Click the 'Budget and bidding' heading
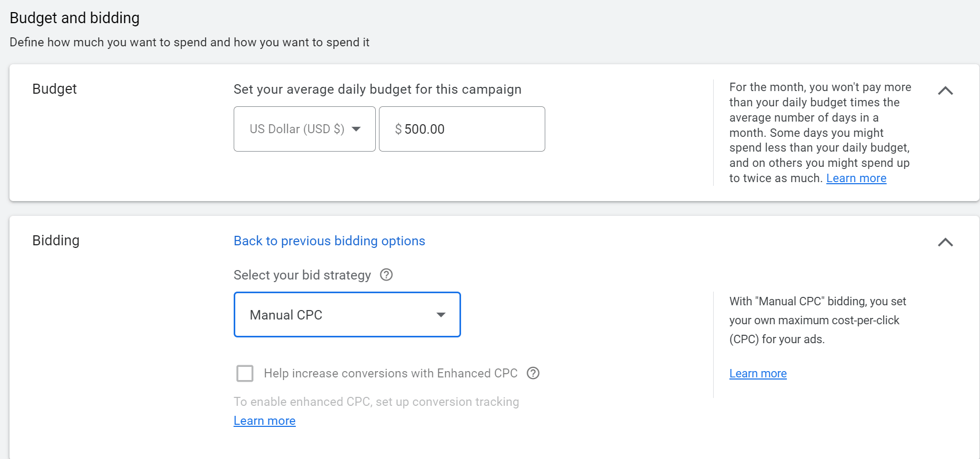Image resolution: width=980 pixels, height=459 pixels. tap(75, 18)
